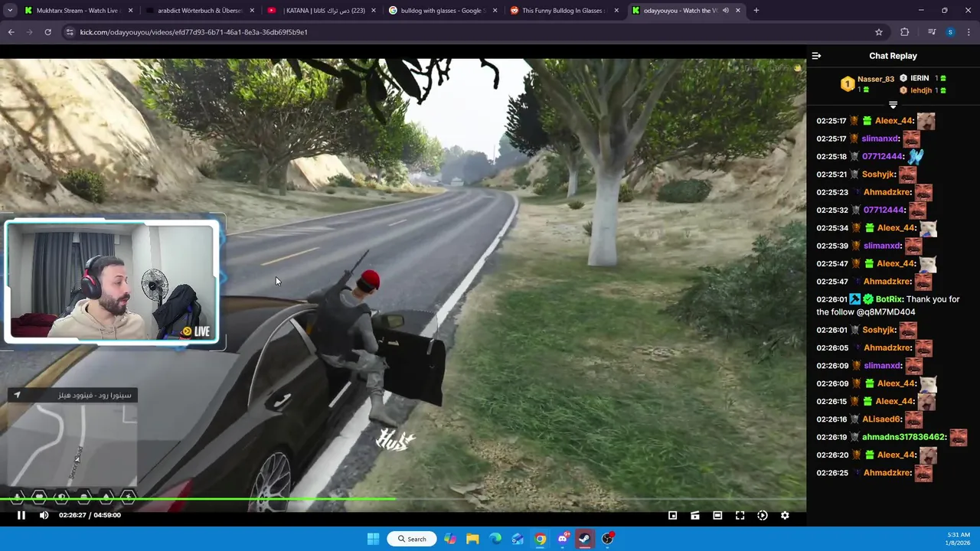Screen dimensions: 980x551
Task: Reload the Kick page
Action: tap(47, 32)
